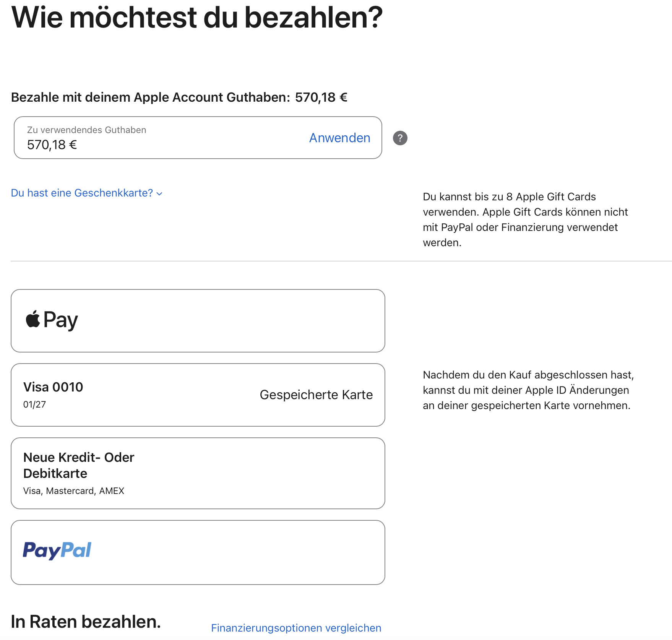
Task: Click the Wie möchtest du bezahlen heading
Action: coord(197,18)
